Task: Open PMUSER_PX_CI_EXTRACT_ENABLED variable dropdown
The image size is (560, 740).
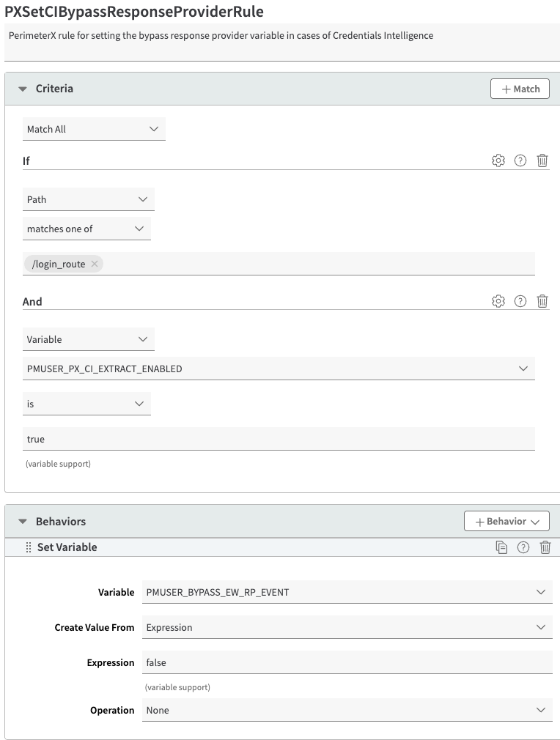Action: (x=279, y=369)
